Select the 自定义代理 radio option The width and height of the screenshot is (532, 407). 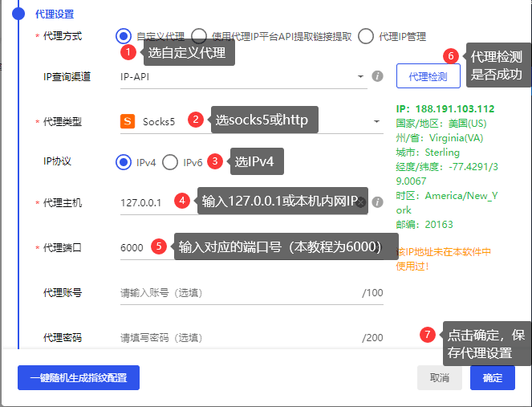(x=123, y=36)
